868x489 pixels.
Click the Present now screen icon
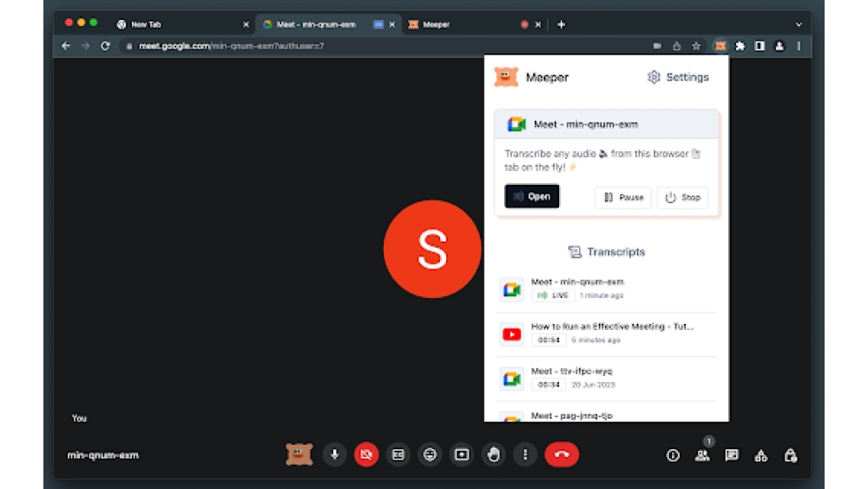(462, 454)
